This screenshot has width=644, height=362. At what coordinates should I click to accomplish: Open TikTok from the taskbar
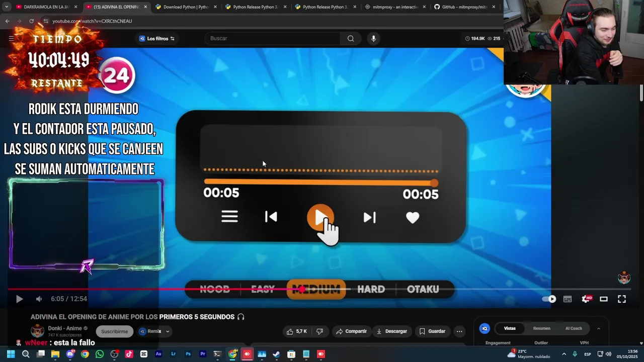pyautogui.click(x=129, y=354)
